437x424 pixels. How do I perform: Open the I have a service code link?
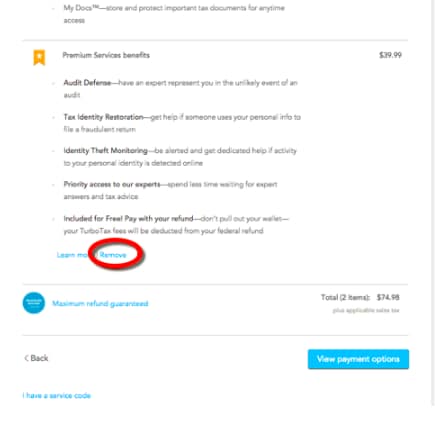(57, 396)
